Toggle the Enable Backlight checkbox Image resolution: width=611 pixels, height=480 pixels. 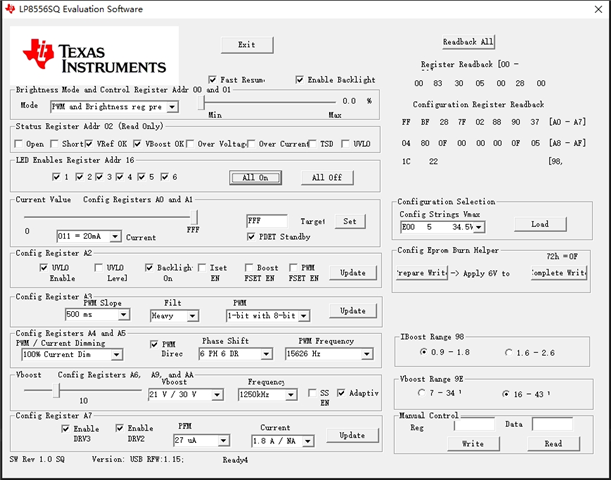(299, 80)
